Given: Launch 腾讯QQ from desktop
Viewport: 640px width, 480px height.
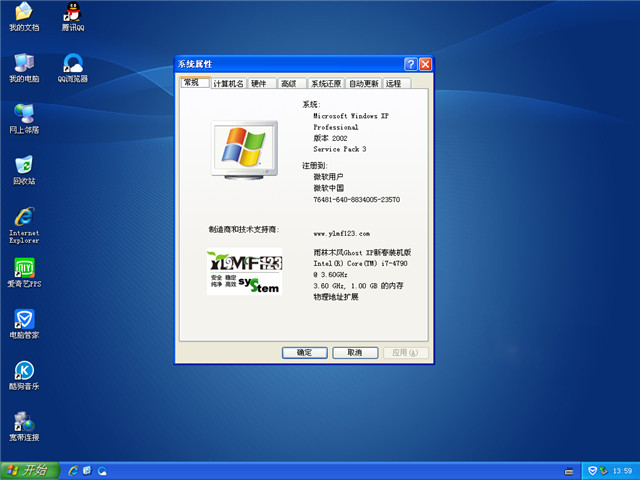Looking at the screenshot, I should (x=73, y=17).
